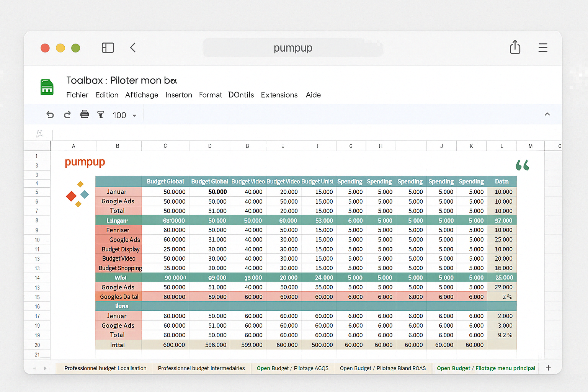Select column H header
The height and width of the screenshot is (392, 588).
coord(381,146)
